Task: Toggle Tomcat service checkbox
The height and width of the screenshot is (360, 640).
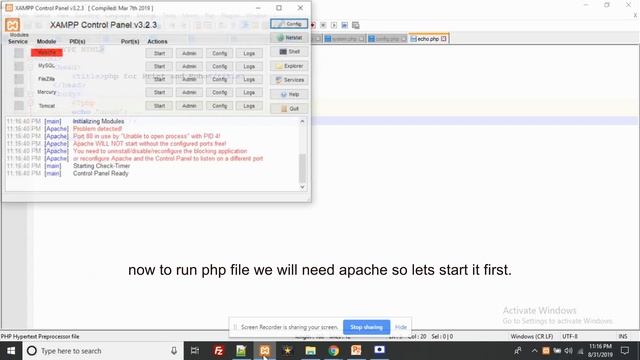Action: tap(19, 105)
